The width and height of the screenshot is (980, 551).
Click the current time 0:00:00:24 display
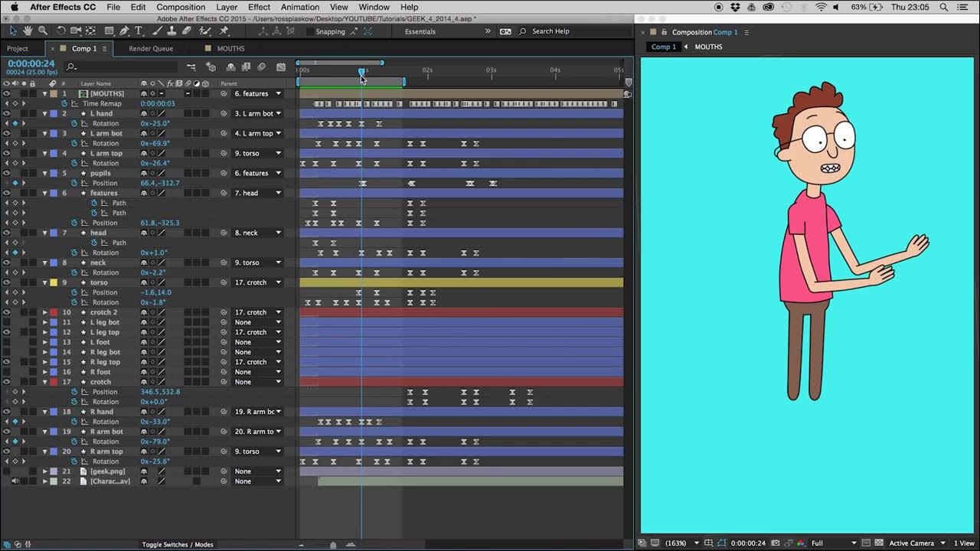pyautogui.click(x=31, y=64)
